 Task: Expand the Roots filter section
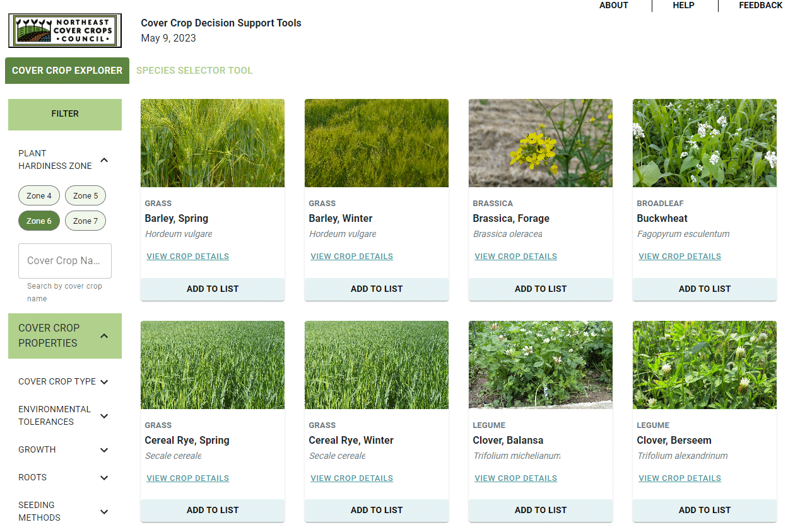[x=104, y=478]
